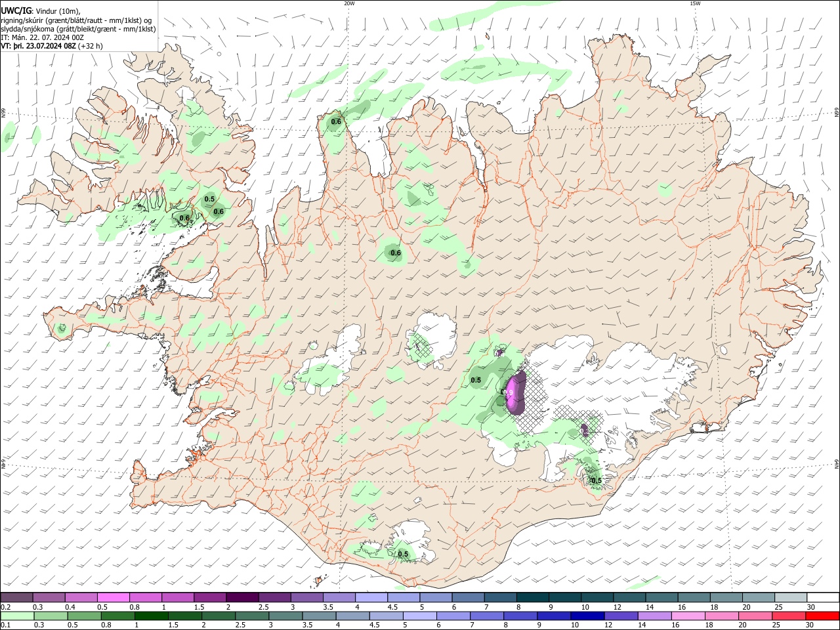Pick the darkest purple upper swatch labeled 2
The image size is (840, 630).
pos(242,597)
